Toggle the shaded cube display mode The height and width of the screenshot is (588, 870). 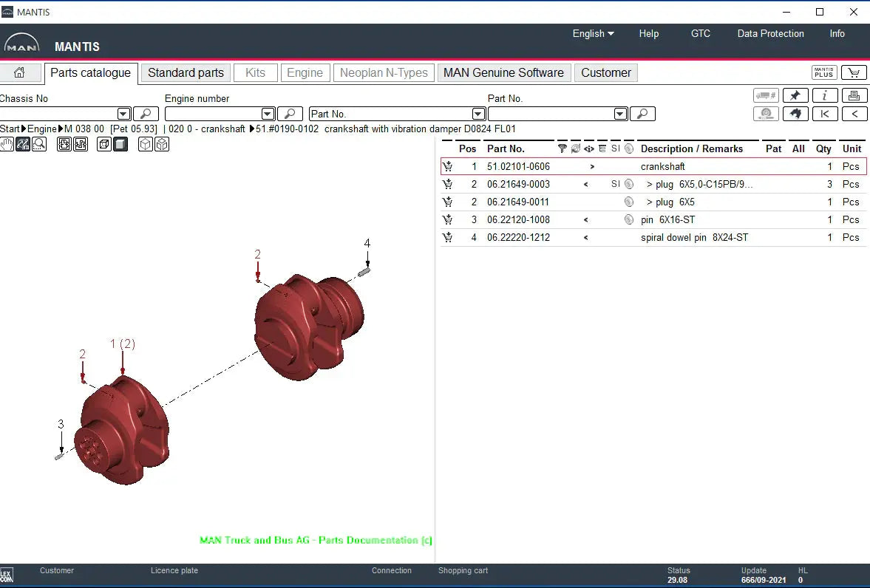120,144
